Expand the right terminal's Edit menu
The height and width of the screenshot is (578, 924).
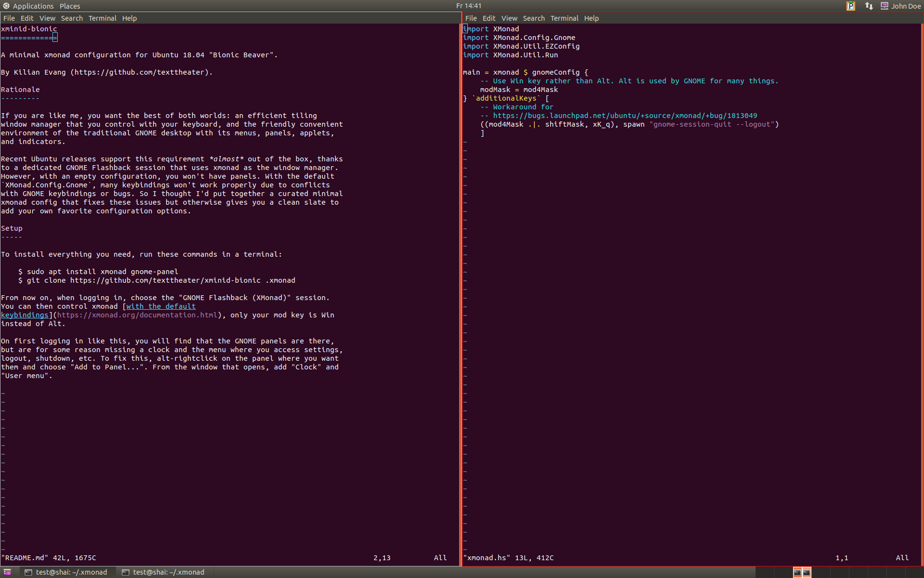pyautogui.click(x=489, y=18)
